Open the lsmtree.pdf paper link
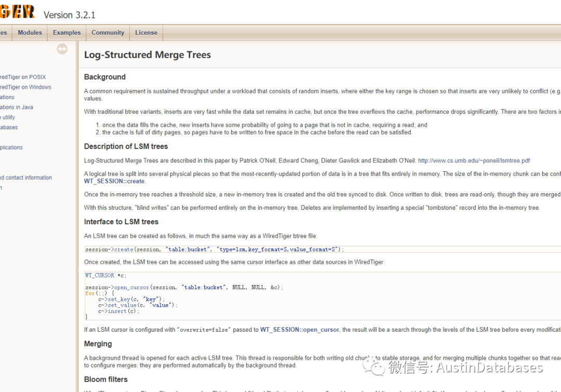This screenshot has height=392, width=561. (474, 161)
